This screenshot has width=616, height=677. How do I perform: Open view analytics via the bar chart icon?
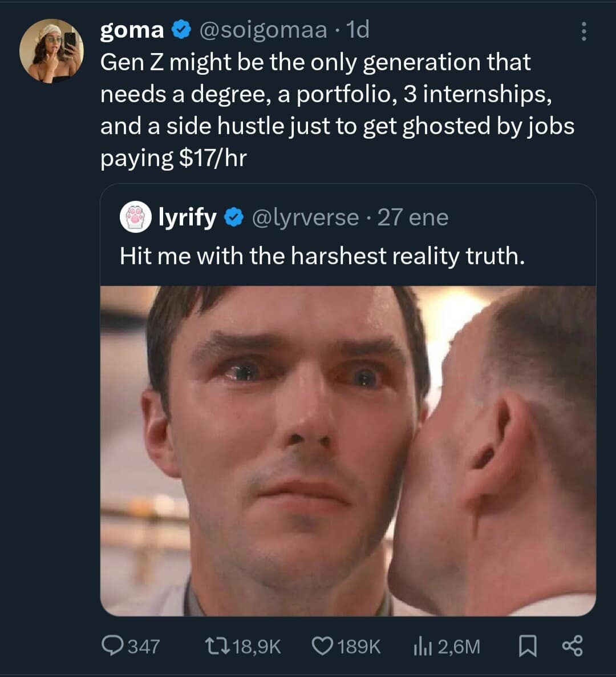point(422,646)
